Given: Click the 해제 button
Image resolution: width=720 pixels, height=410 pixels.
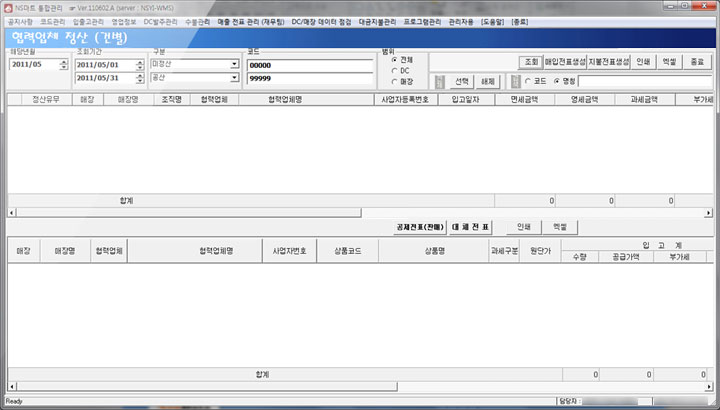Looking at the screenshot, I should (488, 82).
